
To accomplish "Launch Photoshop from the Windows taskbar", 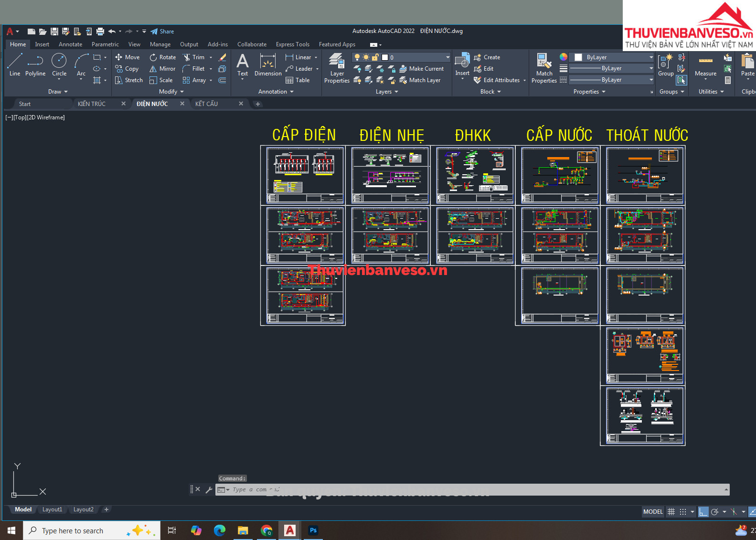I will click(313, 530).
